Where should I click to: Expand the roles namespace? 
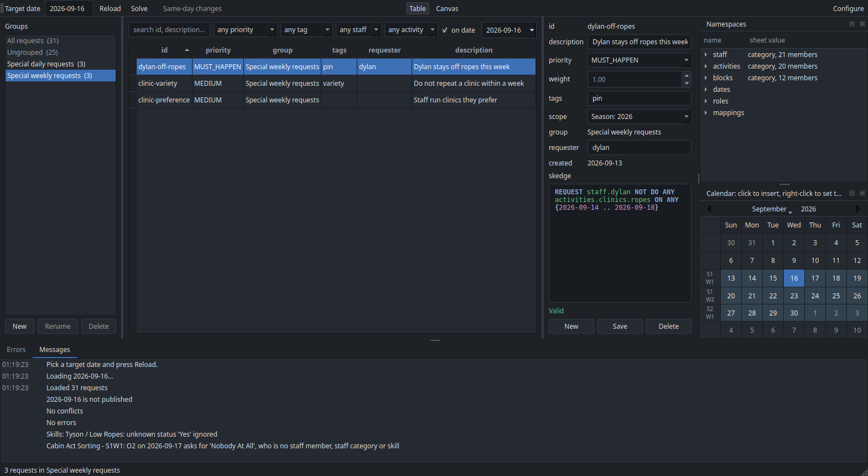pos(706,101)
